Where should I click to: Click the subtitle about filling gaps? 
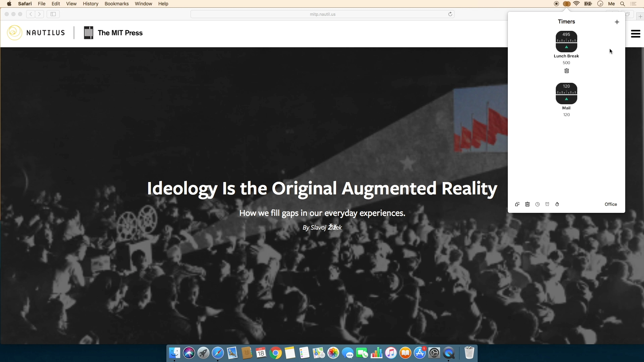click(x=322, y=213)
